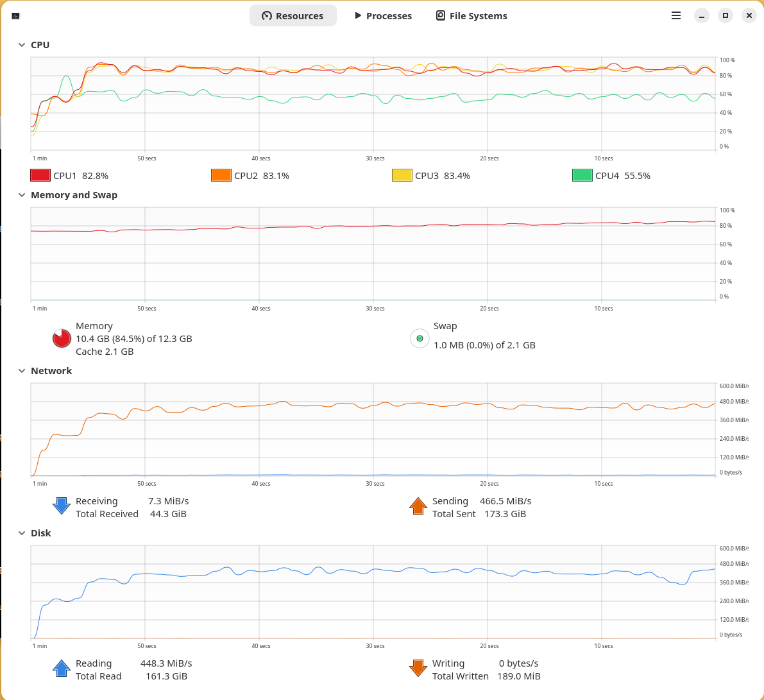Click the File Systems drive icon
This screenshot has height=700, width=764.
pos(440,15)
